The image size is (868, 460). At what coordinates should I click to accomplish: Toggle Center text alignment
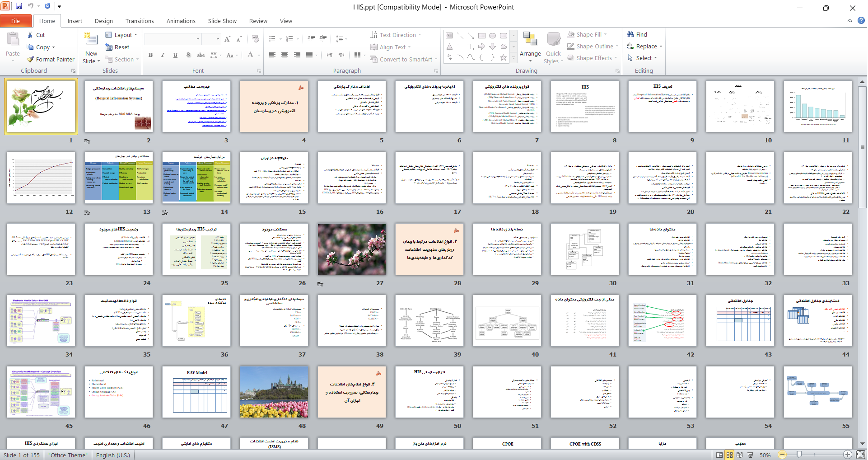pyautogui.click(x=285, y=55)
